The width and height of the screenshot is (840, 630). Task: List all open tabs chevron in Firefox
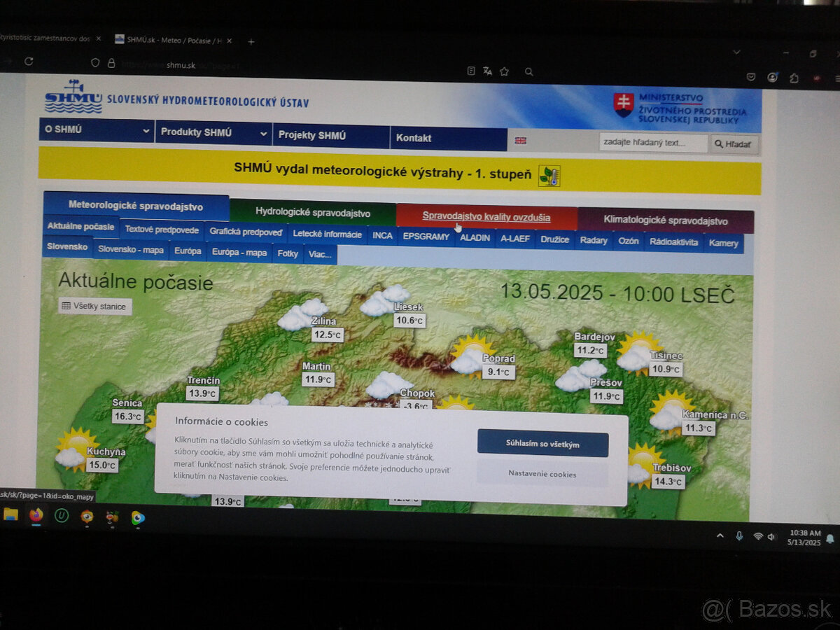pyautogui.click(x=736, y=52)
